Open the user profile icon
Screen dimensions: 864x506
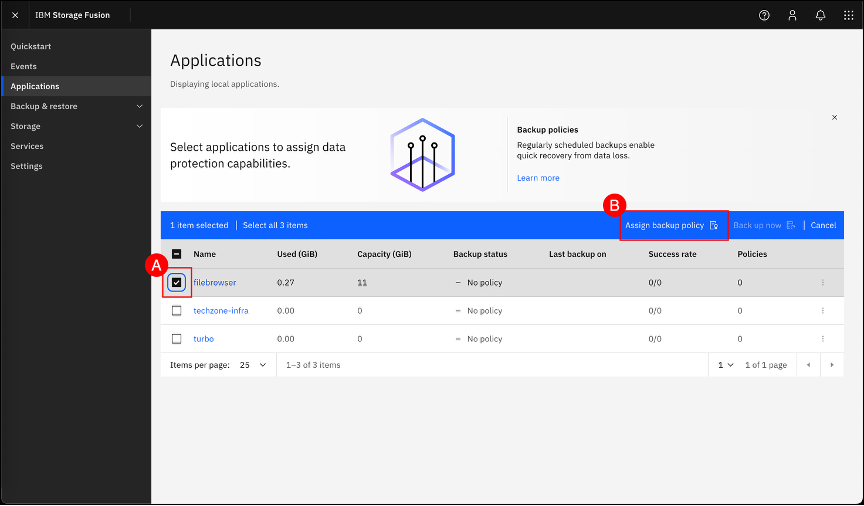[x=792, y=15]
